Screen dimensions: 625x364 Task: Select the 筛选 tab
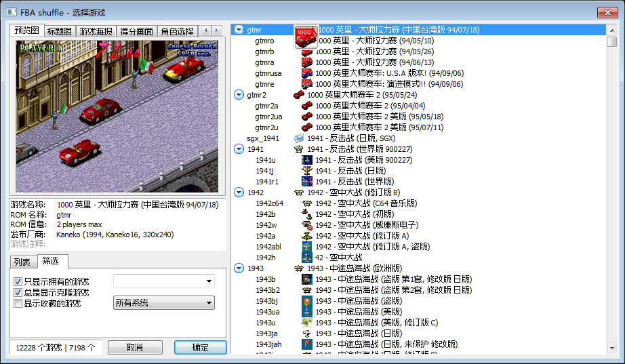coord(52,261)
